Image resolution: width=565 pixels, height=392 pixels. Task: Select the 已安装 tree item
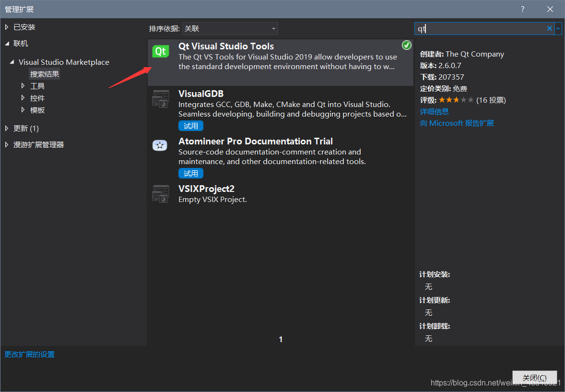pyautogui.click(x=24, y=27)
